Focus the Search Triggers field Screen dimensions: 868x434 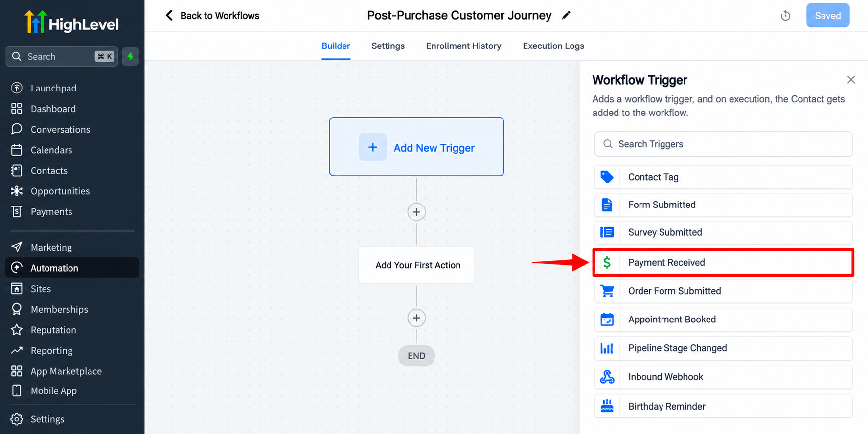(723, 144)
